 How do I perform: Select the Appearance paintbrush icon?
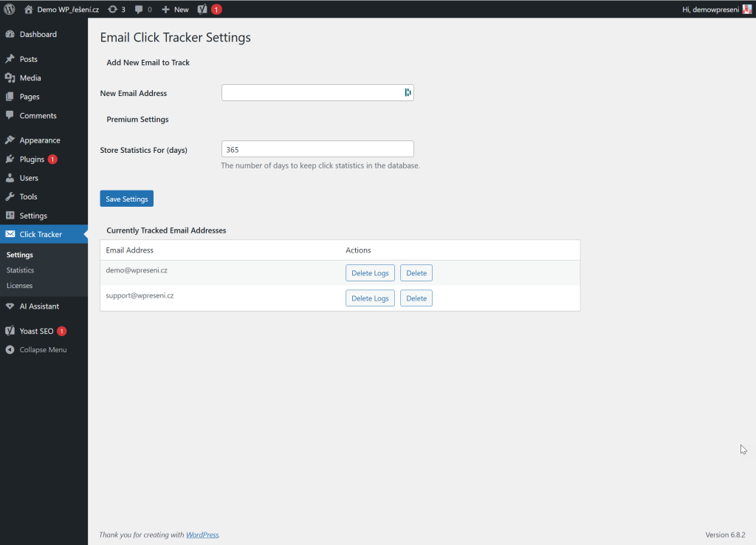coord(11,140)
